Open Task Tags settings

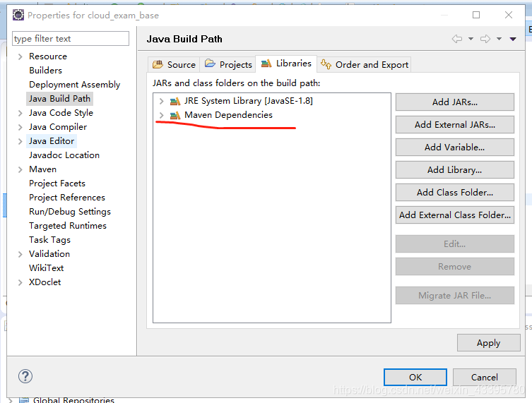[50, 240]
